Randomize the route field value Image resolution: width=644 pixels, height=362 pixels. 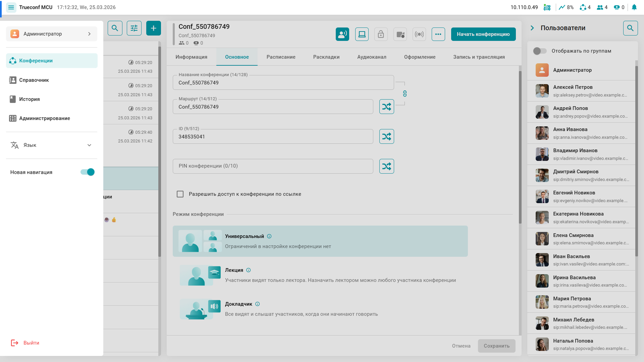pyautogui.click(x=387, y=107)
